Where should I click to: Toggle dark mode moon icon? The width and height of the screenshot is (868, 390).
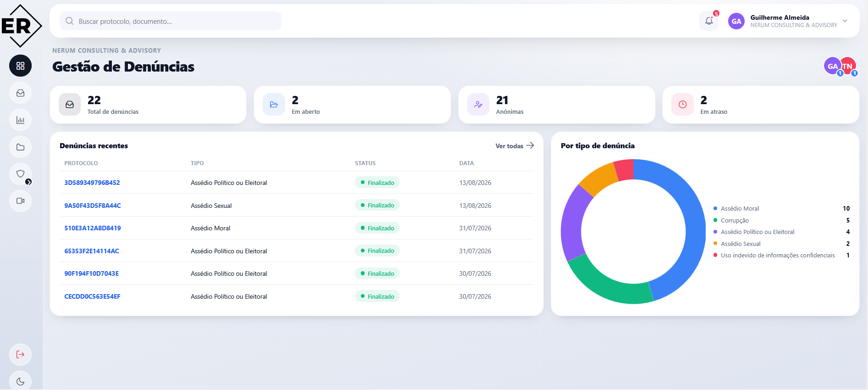pyautogui.click(x=20, y=381)
